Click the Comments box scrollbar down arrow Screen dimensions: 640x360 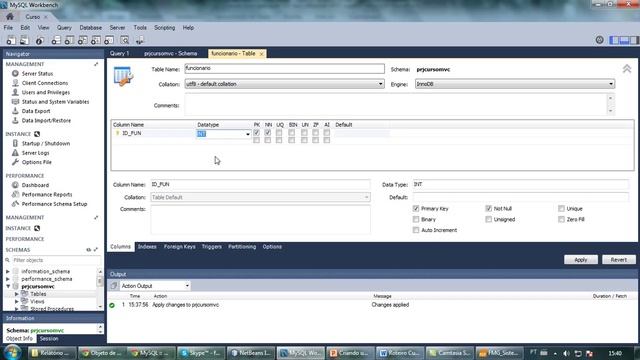(x=611, y=111)
